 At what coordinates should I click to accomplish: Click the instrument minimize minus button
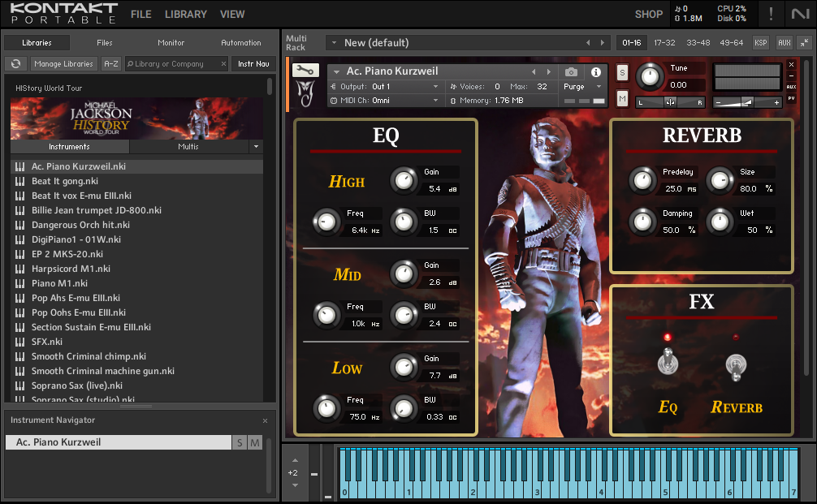coord(792,76)
